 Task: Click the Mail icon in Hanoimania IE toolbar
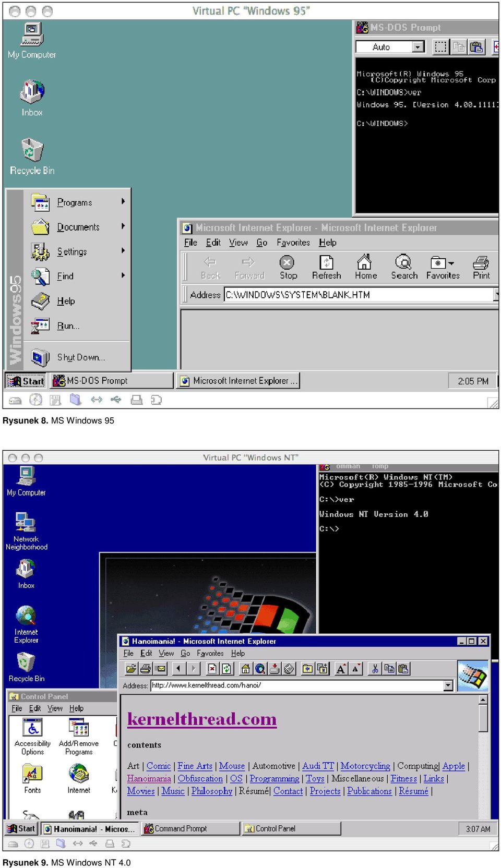point(160,668)
